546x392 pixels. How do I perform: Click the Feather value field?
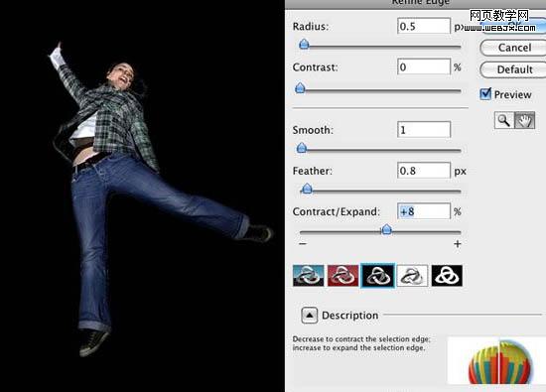point(424,171)
